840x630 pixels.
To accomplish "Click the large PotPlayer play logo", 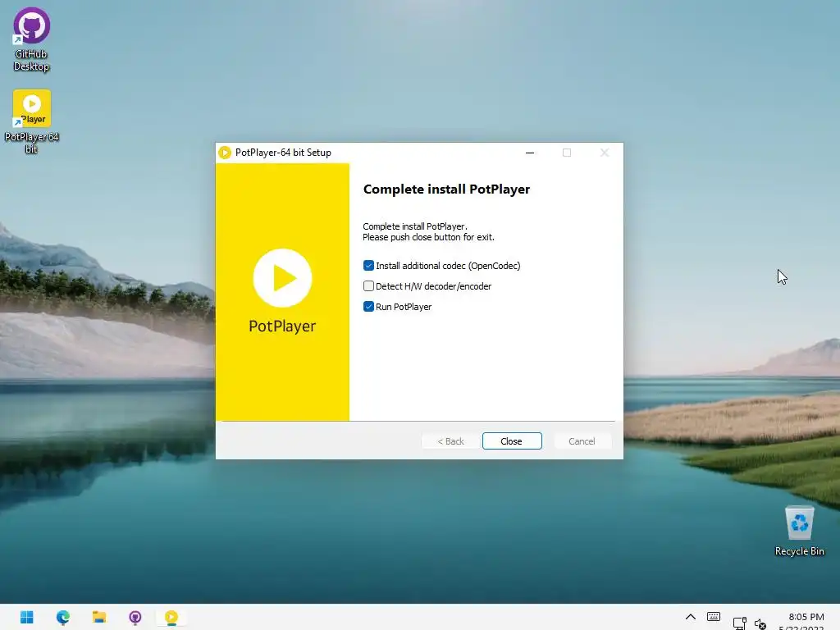I will point(282,278).
